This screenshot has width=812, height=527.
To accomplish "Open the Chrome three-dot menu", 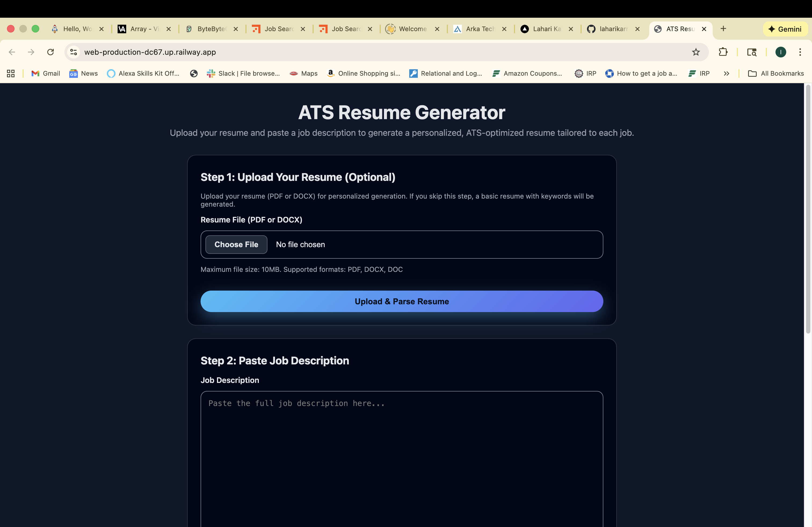I will point(801,52).
